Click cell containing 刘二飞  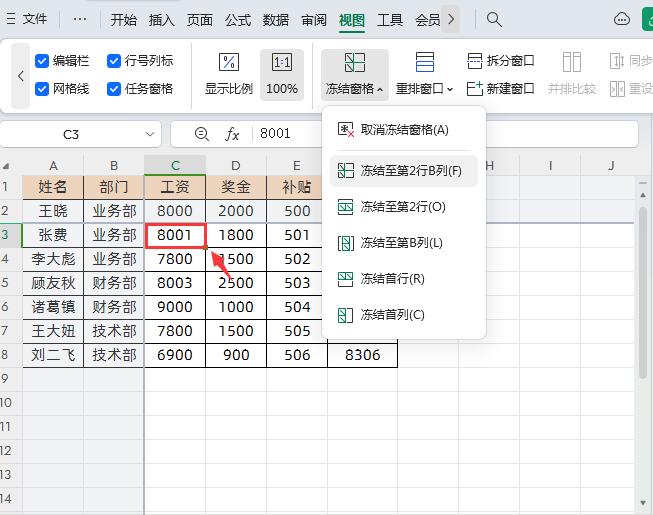click(x=53, y=355)
